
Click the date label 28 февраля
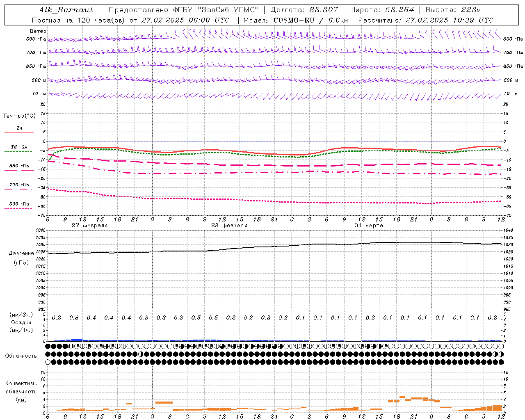click(x=229, y=226)
